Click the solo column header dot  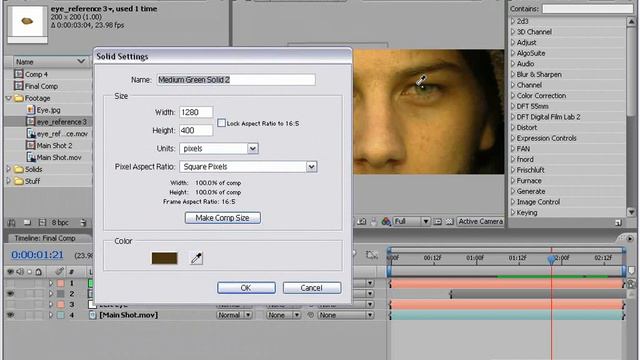(x=29, y=271)
